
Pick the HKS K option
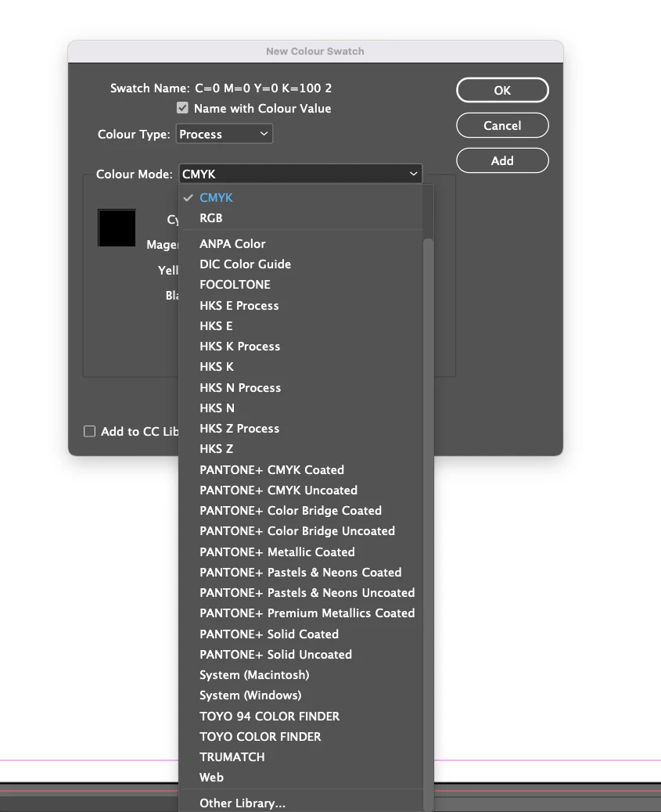coord(300,367)
